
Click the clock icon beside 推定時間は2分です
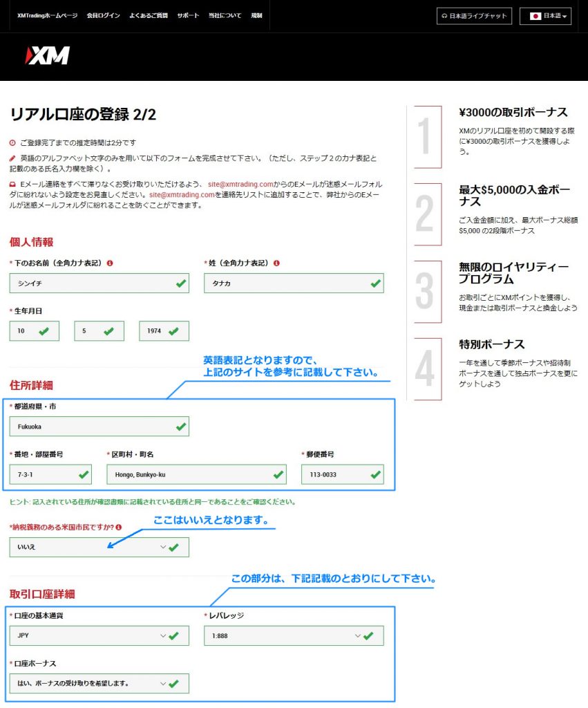[x=12, y=142]
